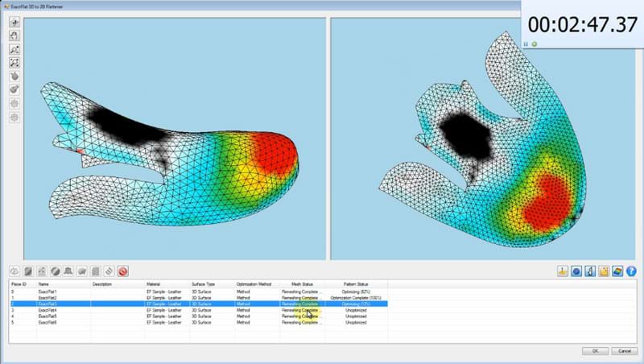Click the rainbow strain color map icon
The height and width of the screenshot is (364, 644).
pos(616,271)
